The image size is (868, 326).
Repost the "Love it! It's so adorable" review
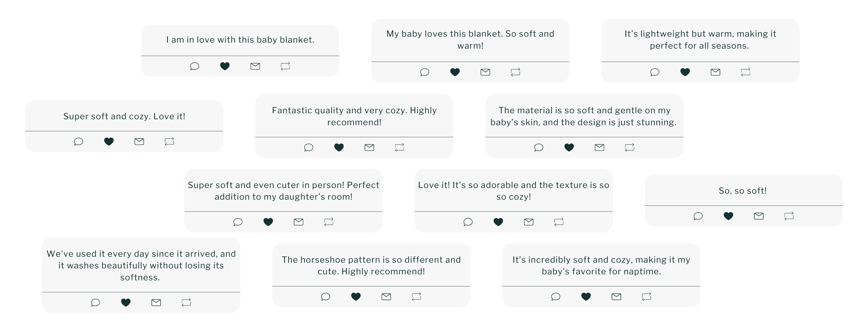[x=559, y=222]
